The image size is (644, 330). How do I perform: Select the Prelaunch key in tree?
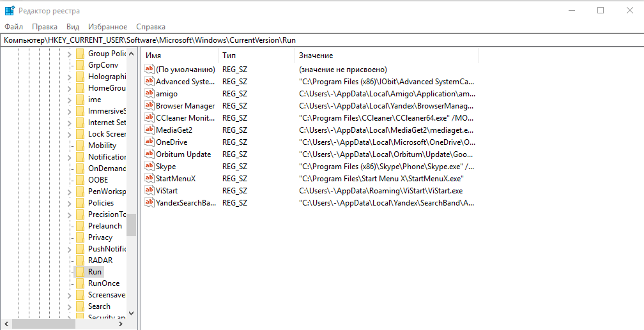tap(105, 226)
